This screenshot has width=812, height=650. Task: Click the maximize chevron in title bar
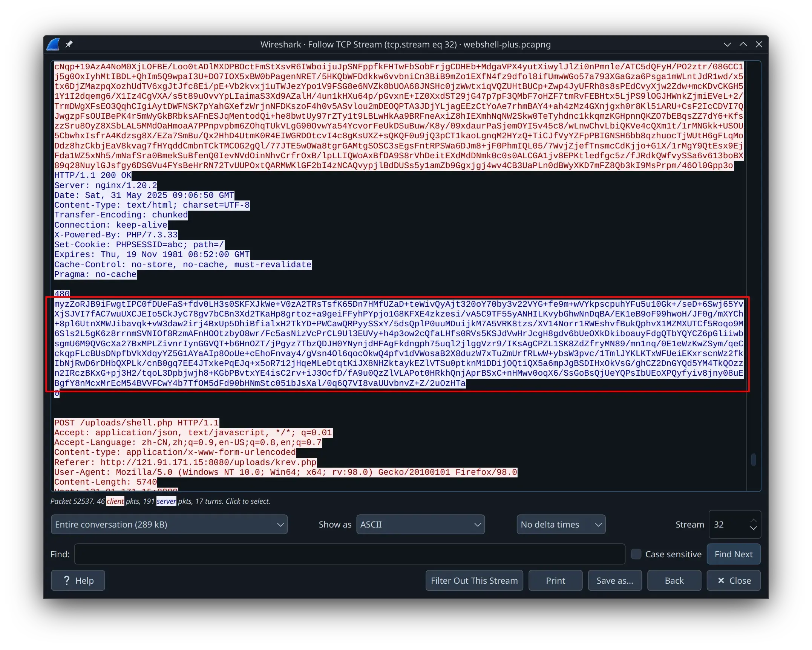coord(743,44)
